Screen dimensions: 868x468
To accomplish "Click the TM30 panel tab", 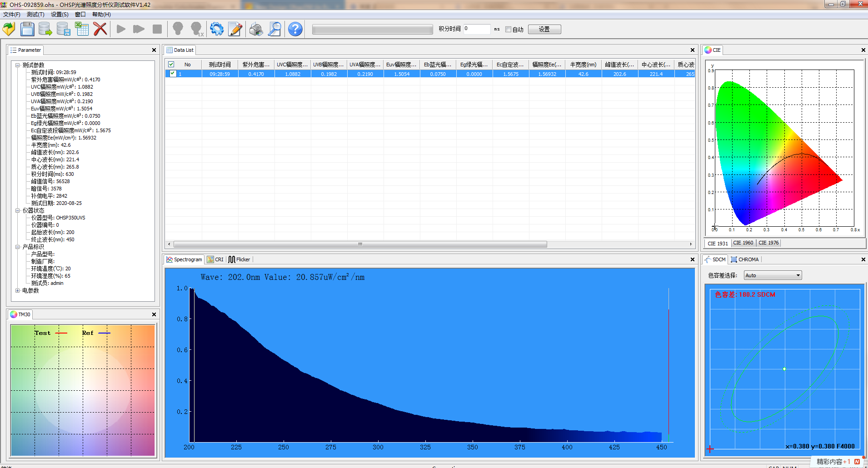I will point(20,314).
